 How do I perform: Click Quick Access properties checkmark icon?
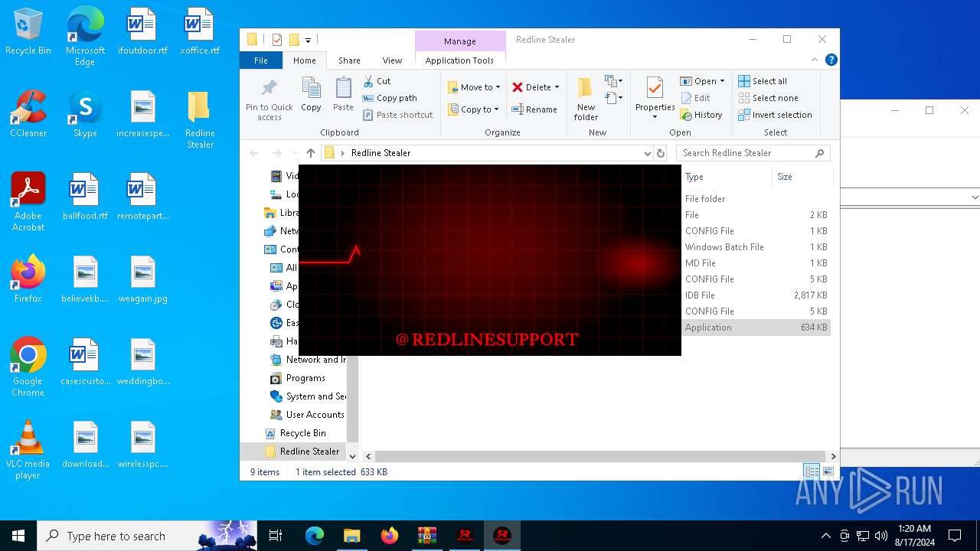pyautogui.click(x=276, y=40)
